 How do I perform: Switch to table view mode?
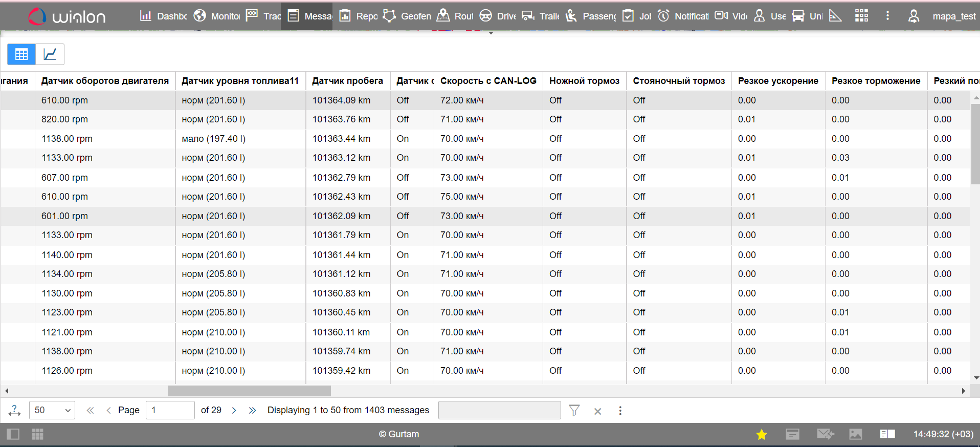(21, 54)
